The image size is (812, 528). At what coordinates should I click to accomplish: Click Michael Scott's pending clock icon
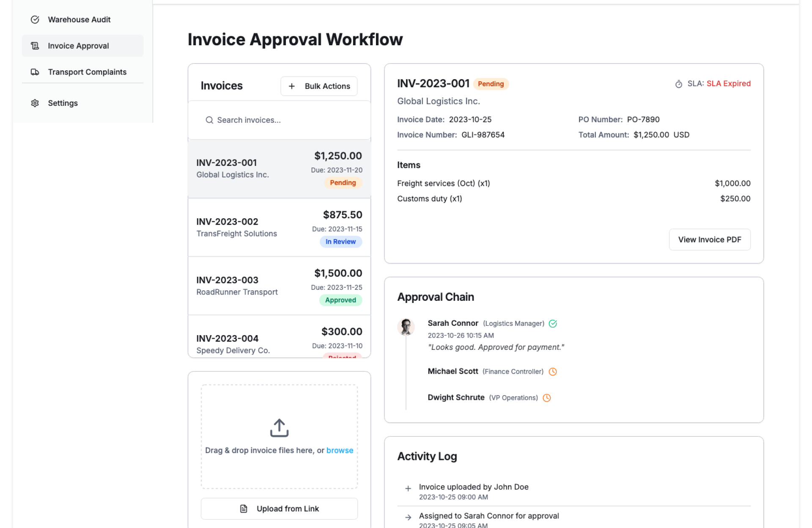pyautogui.click(x=553, y=371)
